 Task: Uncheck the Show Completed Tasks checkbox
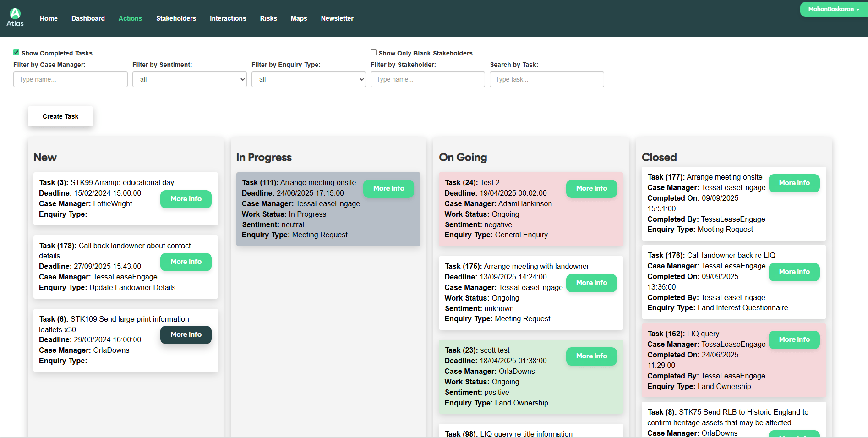(16, 53)
